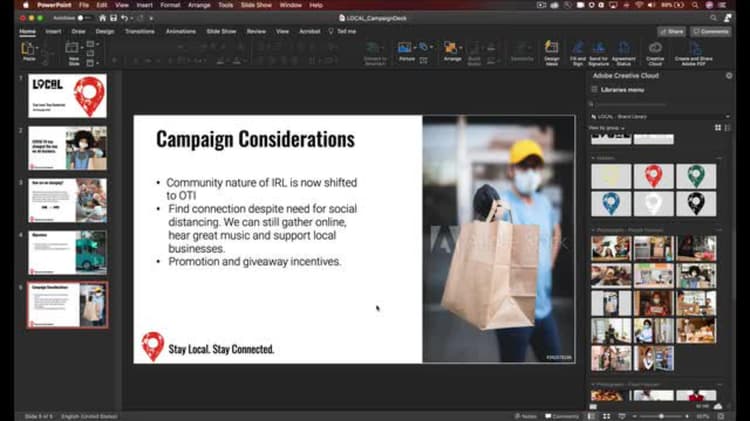Switch to the Transitions ribbon tab
The image size is (750, 421).
click(140, 31)
